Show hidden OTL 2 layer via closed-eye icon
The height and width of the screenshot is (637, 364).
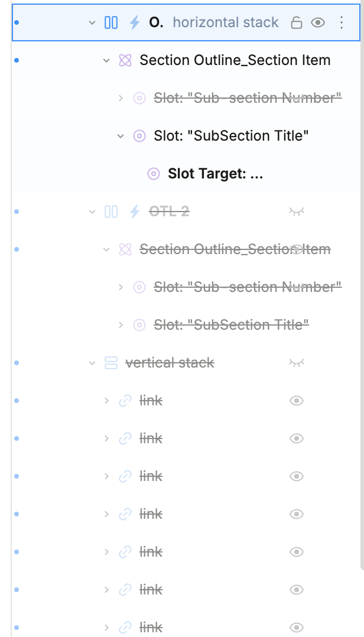[x=297, y=212]
